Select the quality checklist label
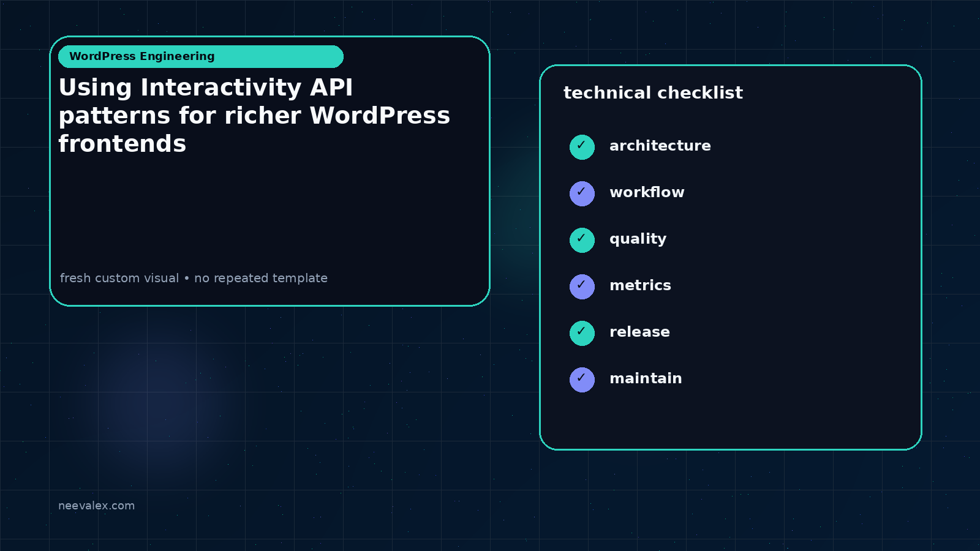Viewport: 980px width, 551px height. [638, 239]
